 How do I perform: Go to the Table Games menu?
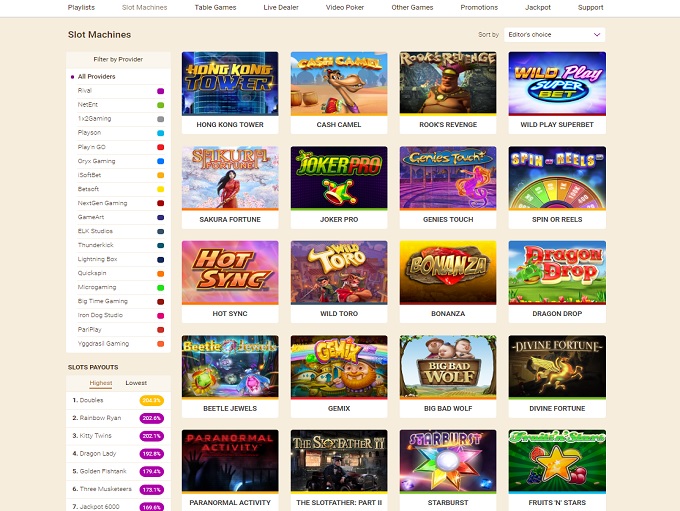215,7
